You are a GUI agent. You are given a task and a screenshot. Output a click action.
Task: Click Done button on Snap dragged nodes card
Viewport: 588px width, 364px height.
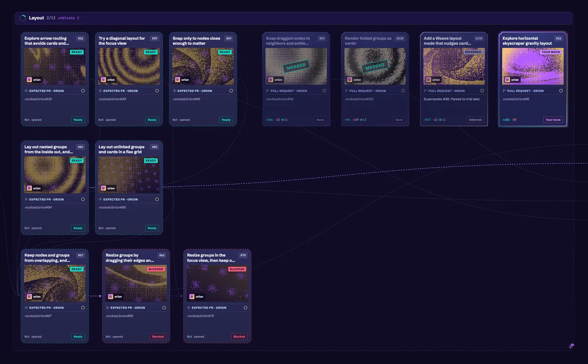[x=320, y=120]
